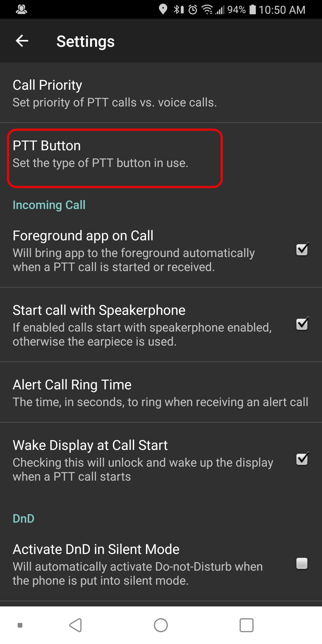Toggle Start call with Speakerphone checkbox
322x644 pixels.
(x=302, y=324)
